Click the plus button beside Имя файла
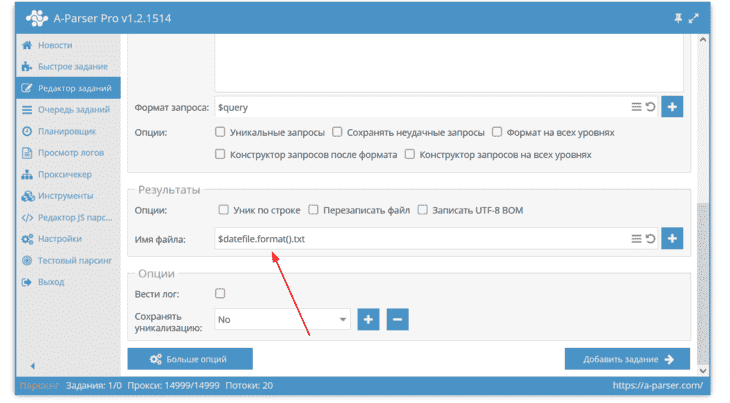Screen dimensions: 730x403 (x=672, y=238)
